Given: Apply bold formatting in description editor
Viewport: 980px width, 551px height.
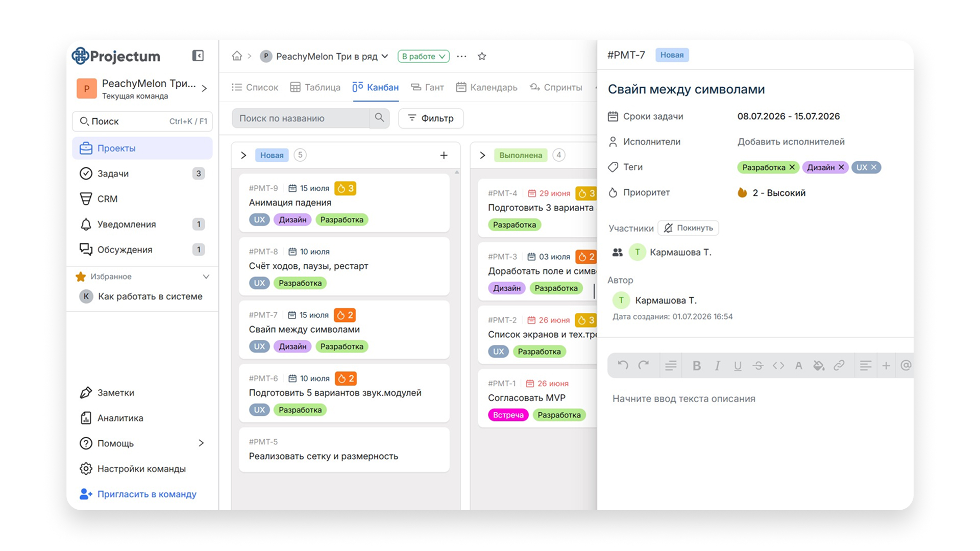Looking at the screenshot, I should (696, 365).
